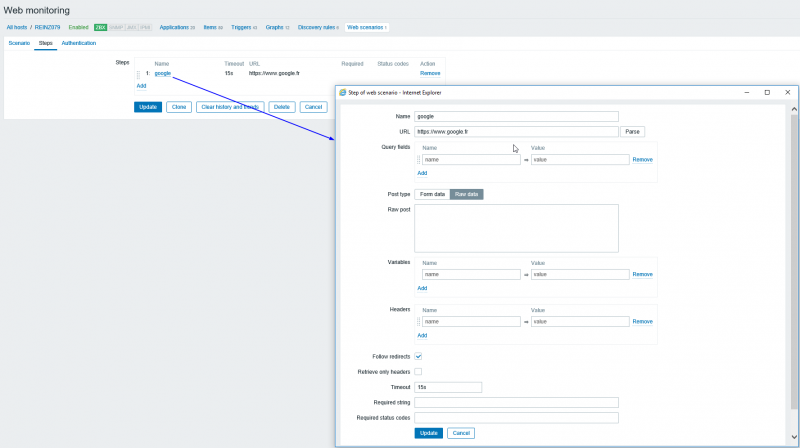Click the Query fields name input

pos(471,160)
